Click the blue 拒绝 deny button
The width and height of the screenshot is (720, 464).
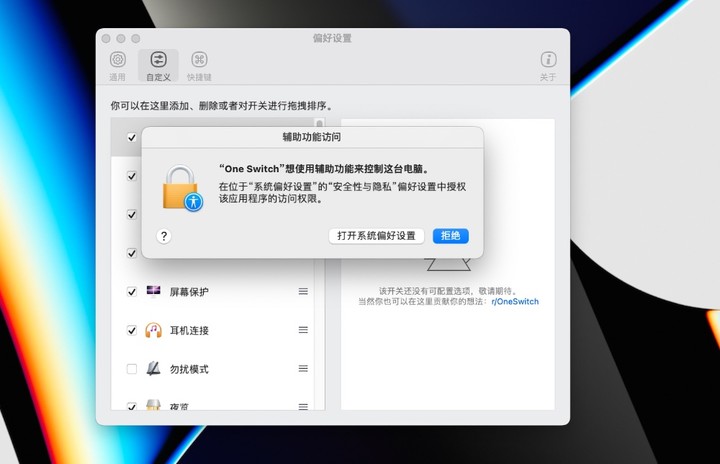pyautogui.click(x=450, y=236)
